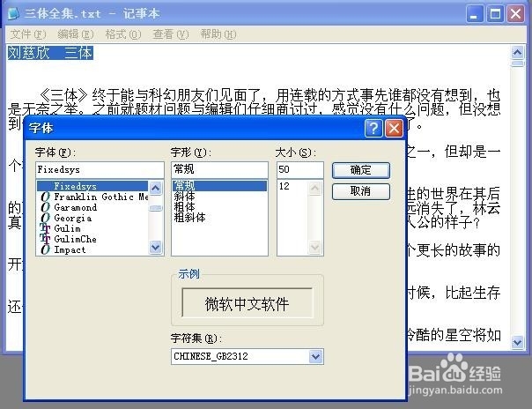Select Gulim in the font list
532x409 pixels.
click(x=92, y=228)
